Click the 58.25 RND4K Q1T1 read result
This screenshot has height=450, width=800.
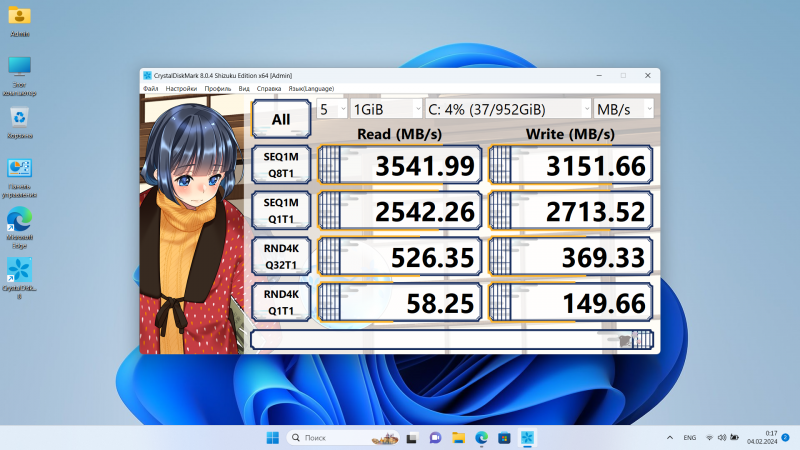click(399, 303)
